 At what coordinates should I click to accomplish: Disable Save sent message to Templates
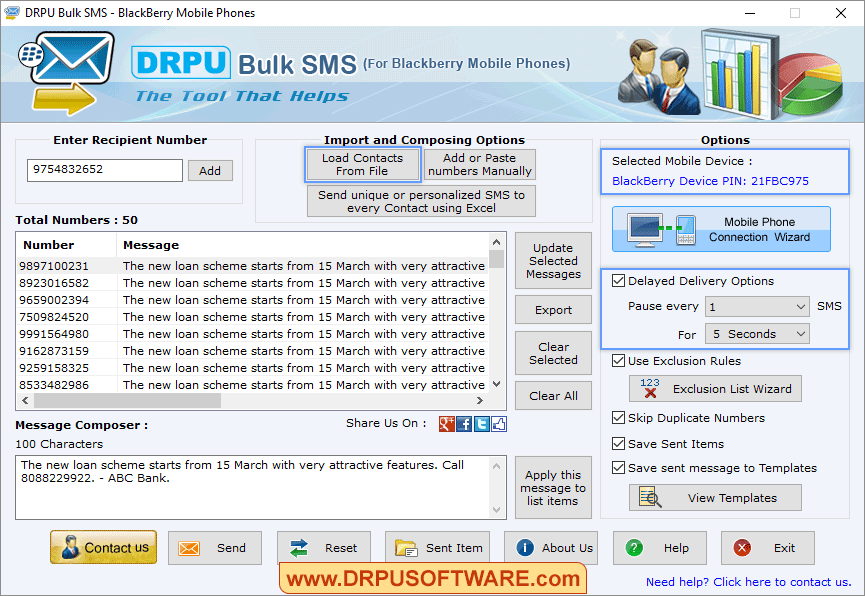(x=618, y=467)
